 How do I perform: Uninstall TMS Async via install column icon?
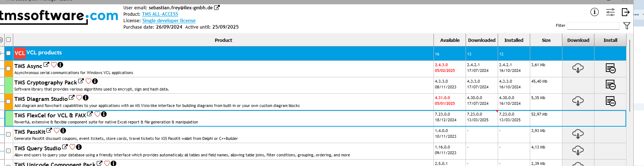point(610,68)
